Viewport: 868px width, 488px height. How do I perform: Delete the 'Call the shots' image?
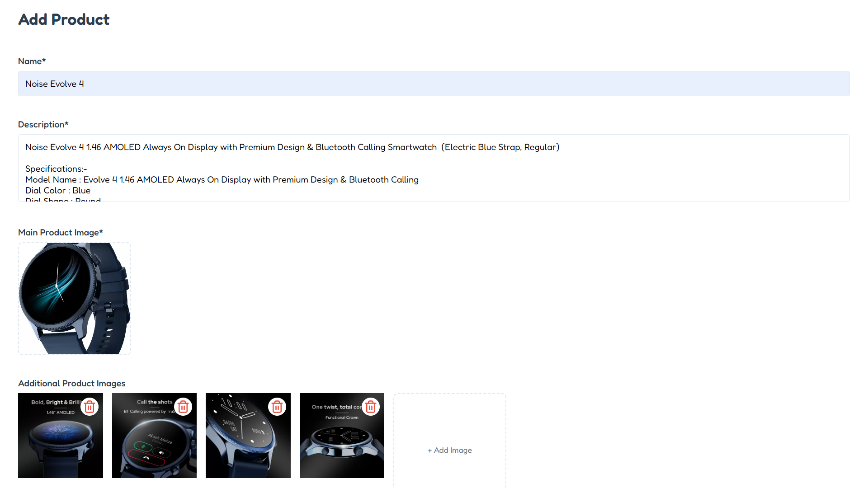coord(183,407)
